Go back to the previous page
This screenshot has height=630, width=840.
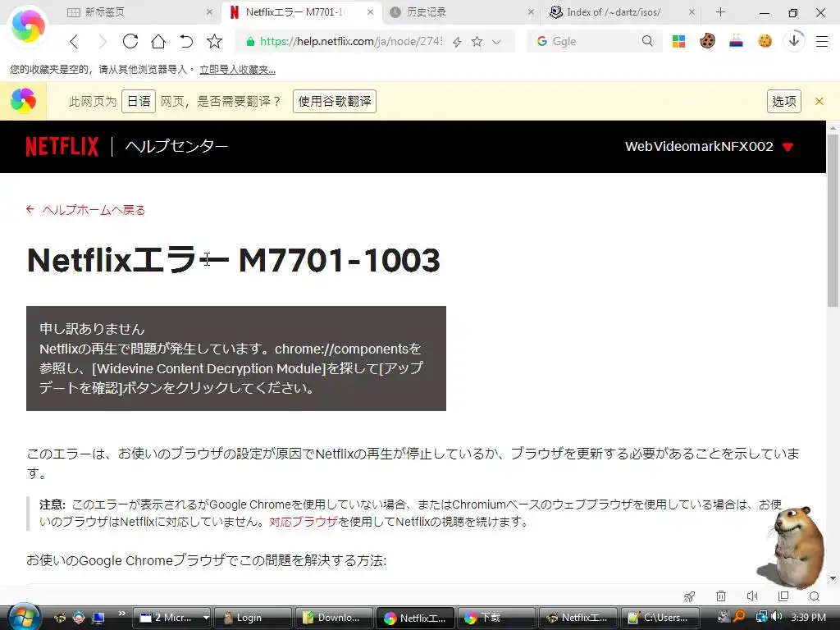[74, 41]
